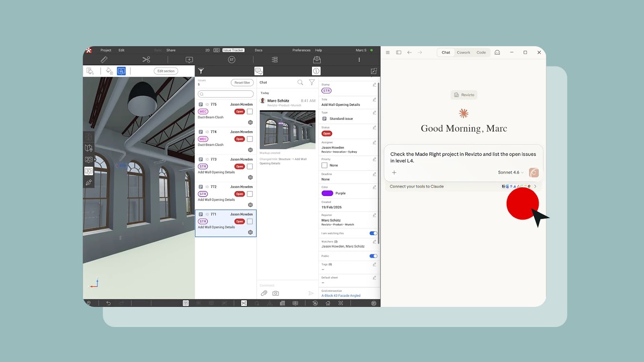Toggle the 'I am watching this' switch
644x362 pixels.
(x=373, y=233)
